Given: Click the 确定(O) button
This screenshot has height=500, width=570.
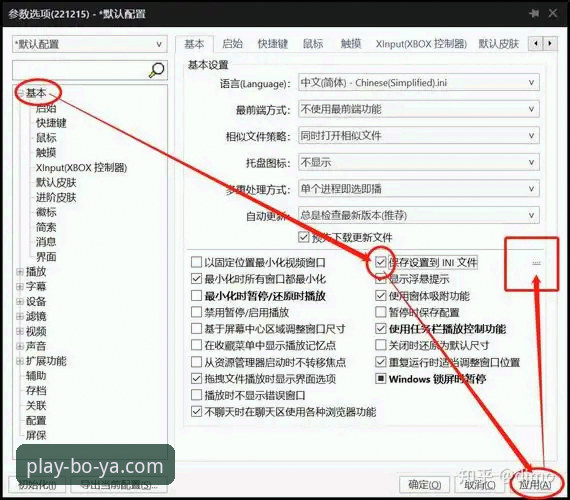Looking at the screenshot, I should [425, 485].
